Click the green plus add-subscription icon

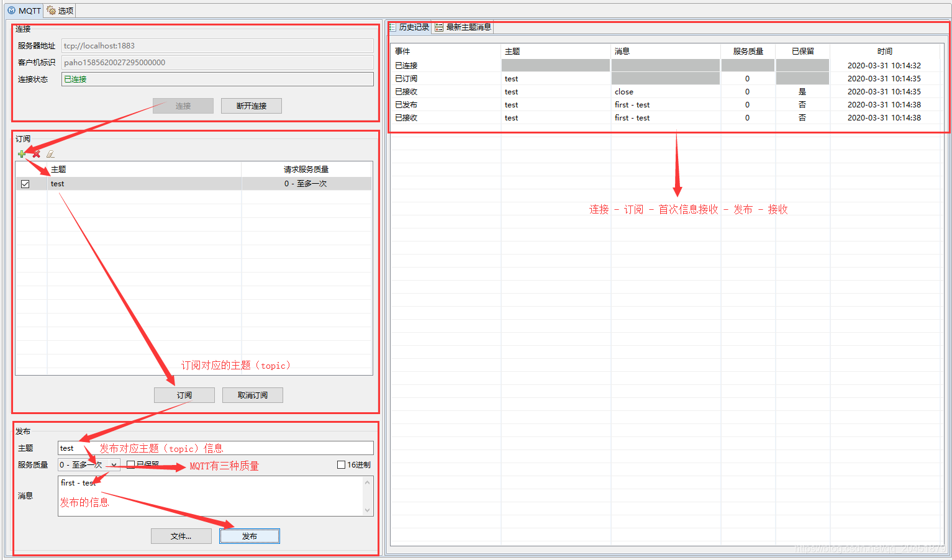[22, 154]
